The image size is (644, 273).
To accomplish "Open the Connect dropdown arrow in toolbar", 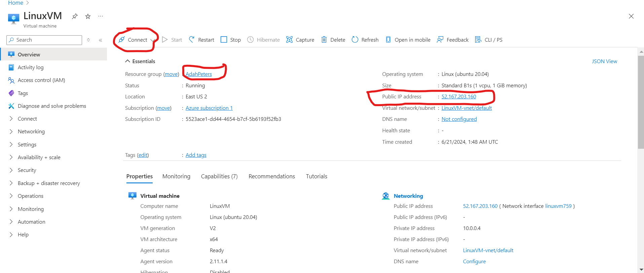I will coord(152,40).
